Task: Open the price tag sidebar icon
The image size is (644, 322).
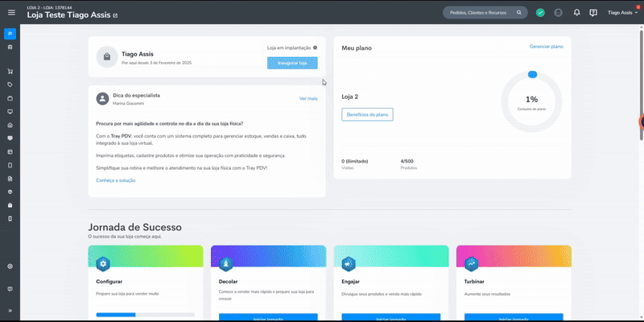Action: (x=10, y=85)
